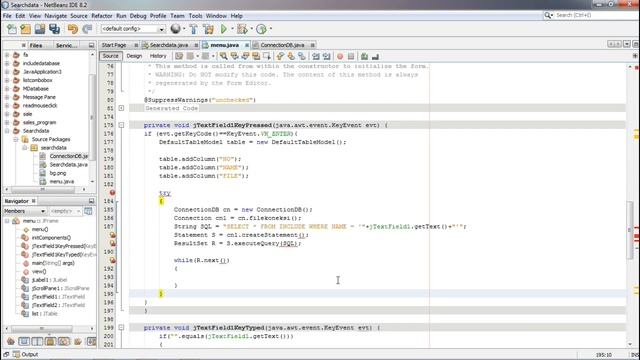Image resolution: width=640 pixels, height=360 pixels.
Task: Click the Profile Project toolbar icon
Action: point(261,29)
